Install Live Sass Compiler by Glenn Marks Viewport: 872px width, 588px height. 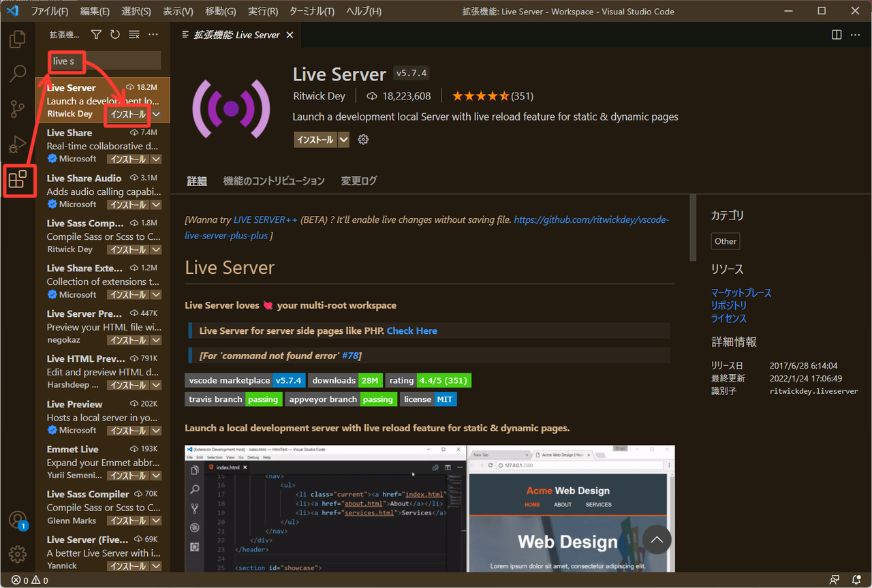[128, 521]
